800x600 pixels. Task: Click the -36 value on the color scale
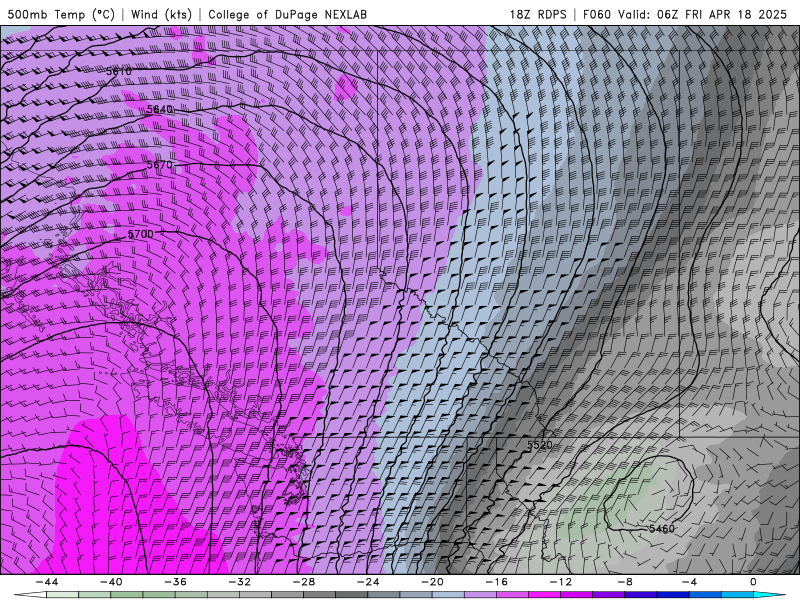point(175,582)
